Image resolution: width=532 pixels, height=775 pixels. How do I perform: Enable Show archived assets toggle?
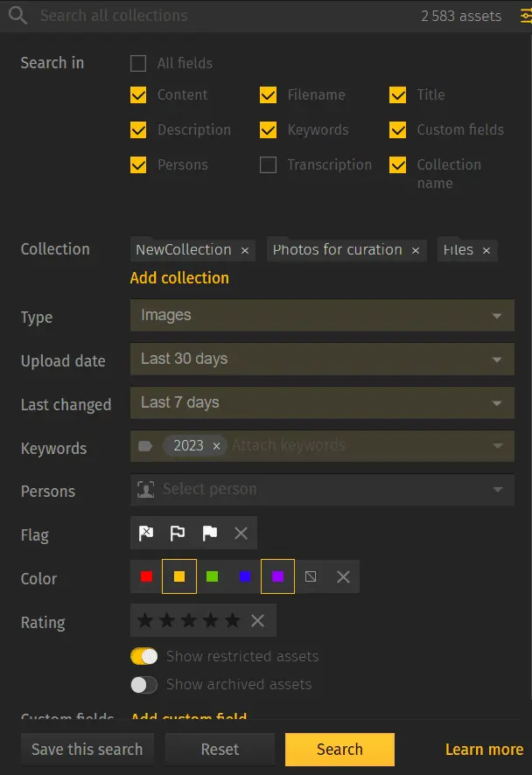[143, 685]
